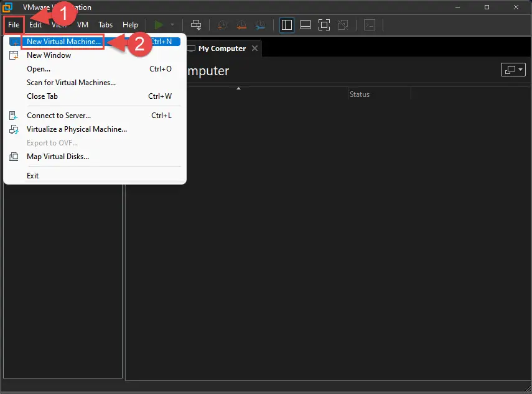
Task: Choose Exit from the File menu
Action: (95, 175)
